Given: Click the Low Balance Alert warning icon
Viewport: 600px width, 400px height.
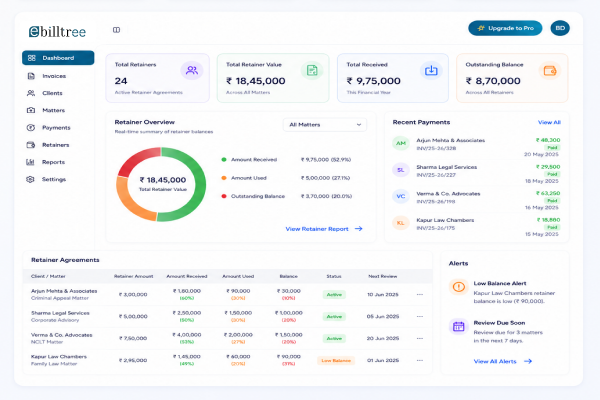Looking at the screenshot, I should [458, 287].
